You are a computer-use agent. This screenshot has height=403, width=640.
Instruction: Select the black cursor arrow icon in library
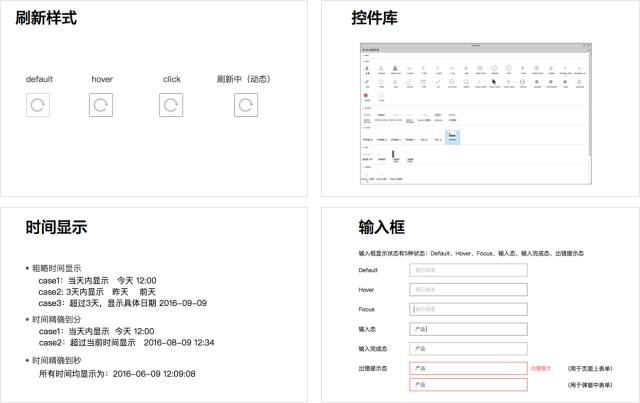click(x=492, y=82)
